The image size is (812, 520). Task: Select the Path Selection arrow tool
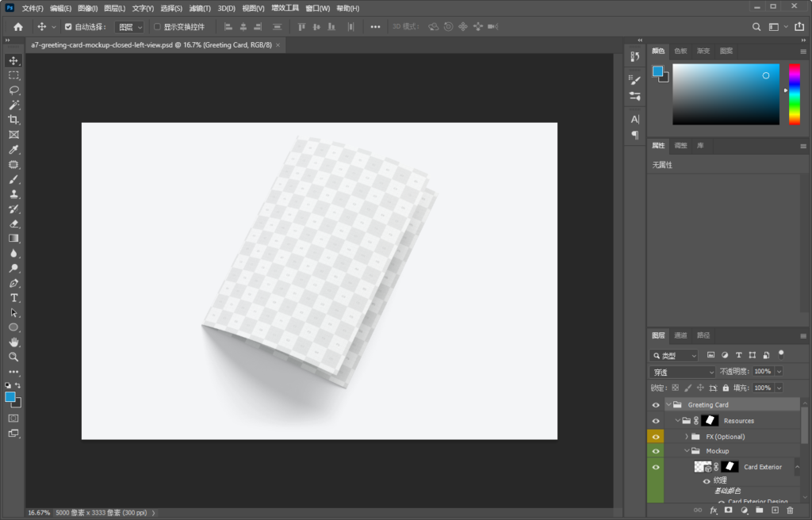point(13,313)
